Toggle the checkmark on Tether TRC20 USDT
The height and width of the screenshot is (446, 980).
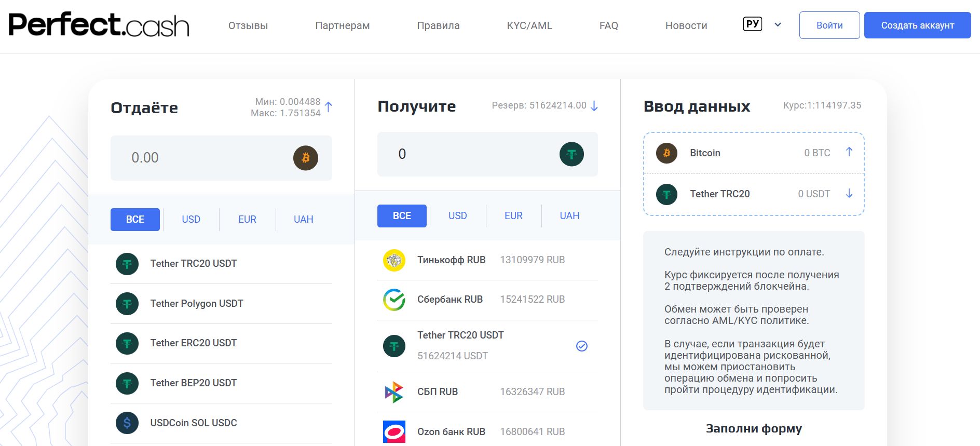582,346
